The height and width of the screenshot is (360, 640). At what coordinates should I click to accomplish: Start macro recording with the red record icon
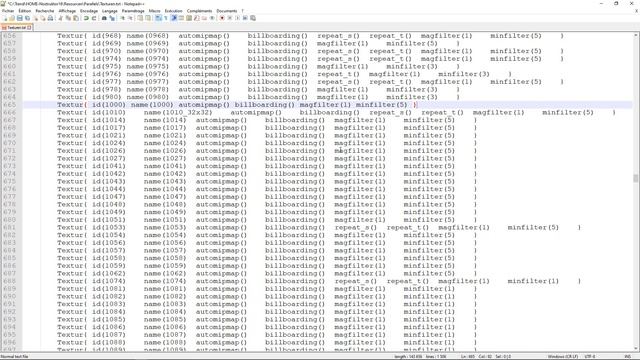point(222,18)
